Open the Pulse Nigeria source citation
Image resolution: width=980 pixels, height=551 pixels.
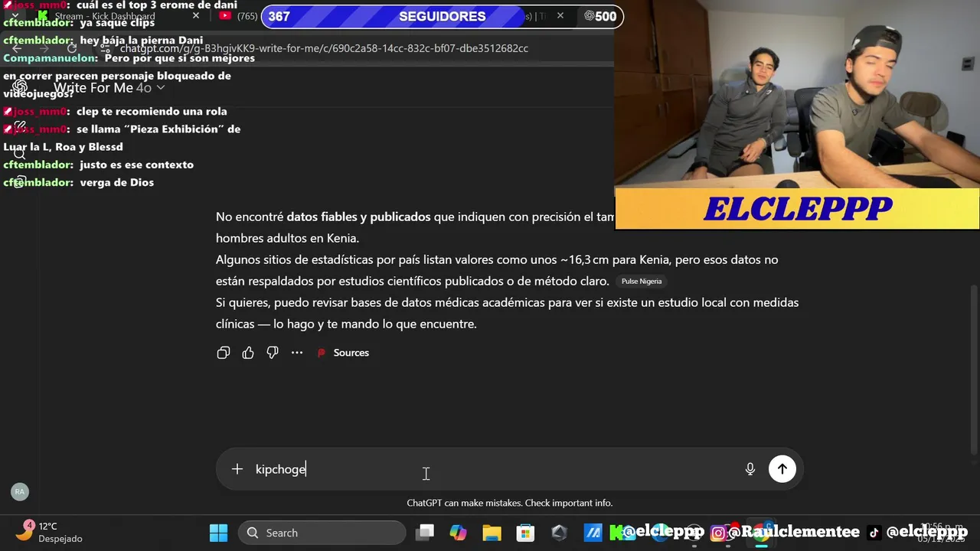pos(642,282)
